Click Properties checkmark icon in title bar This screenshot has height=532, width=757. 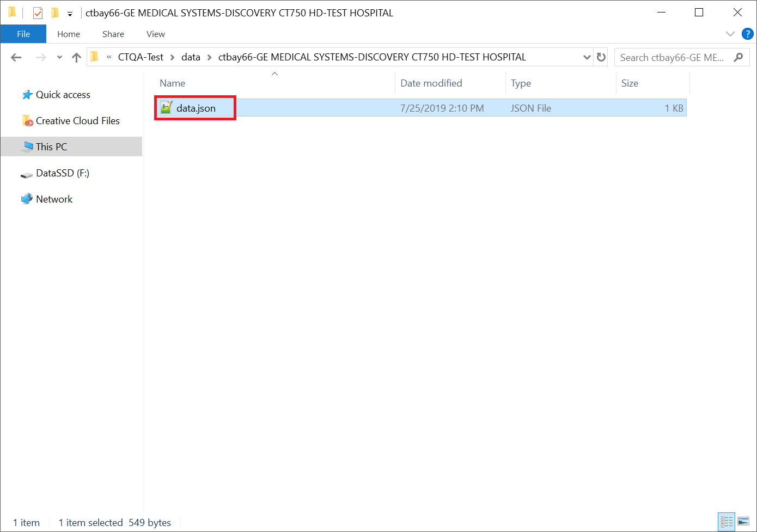(38, 13)
